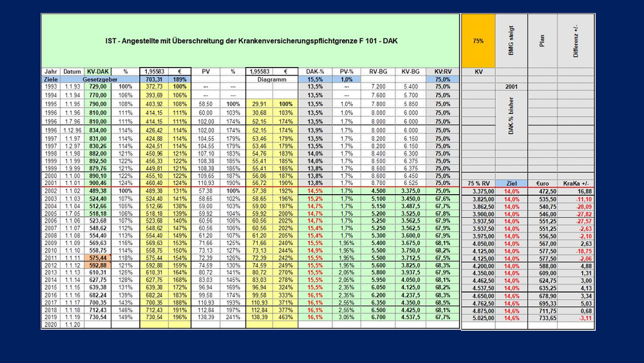Select the Plan column header
This screenshot has width=644, height=363.
[542, 41]
